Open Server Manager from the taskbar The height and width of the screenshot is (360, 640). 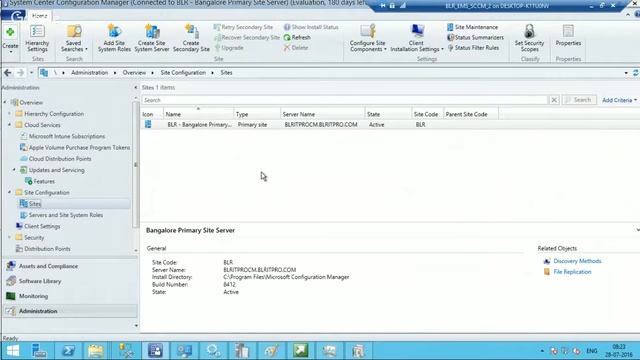click(40, 351)
